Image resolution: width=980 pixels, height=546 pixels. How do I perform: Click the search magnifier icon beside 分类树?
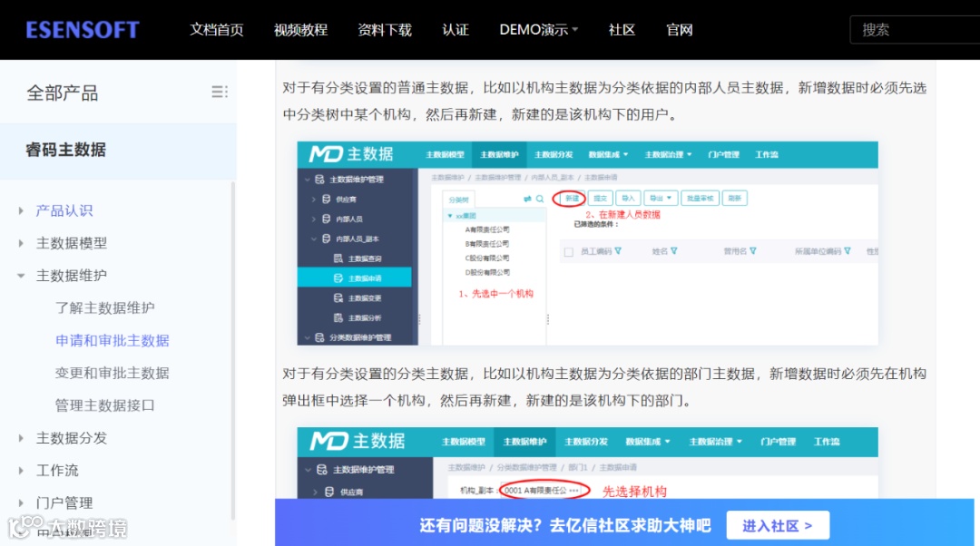coord(540,199)
